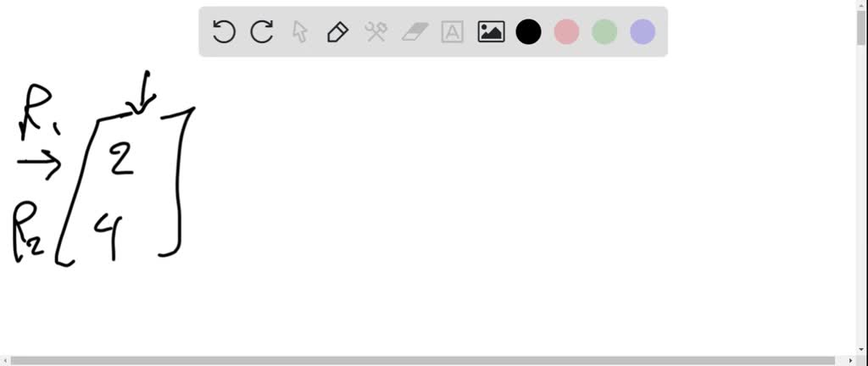Click the vertical scrollbar up arrow
Viewport: 868px width, 366px height.
862,4
